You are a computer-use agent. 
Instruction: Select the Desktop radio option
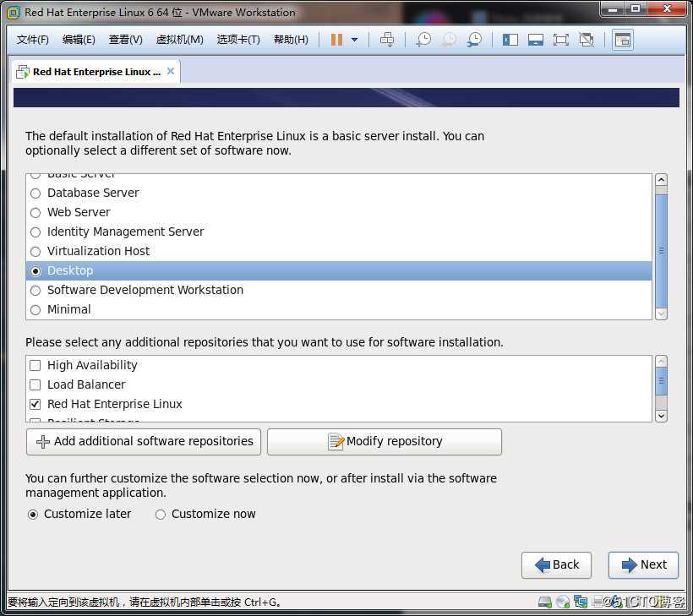(x=35, y=271)
